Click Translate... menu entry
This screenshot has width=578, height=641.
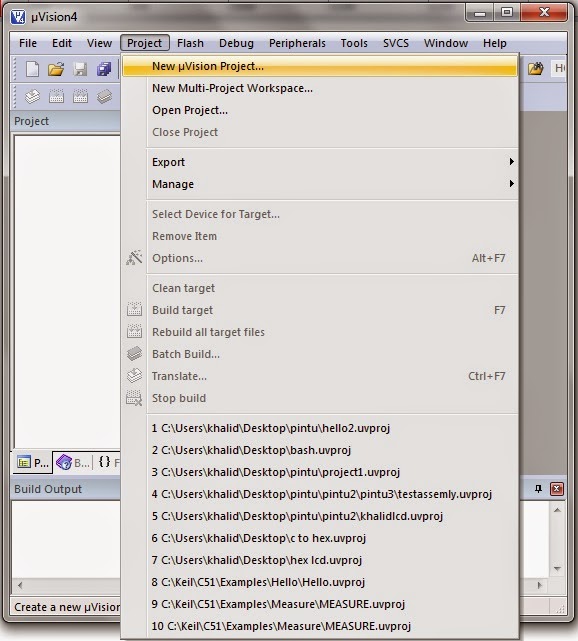click(x=320, y=376)
